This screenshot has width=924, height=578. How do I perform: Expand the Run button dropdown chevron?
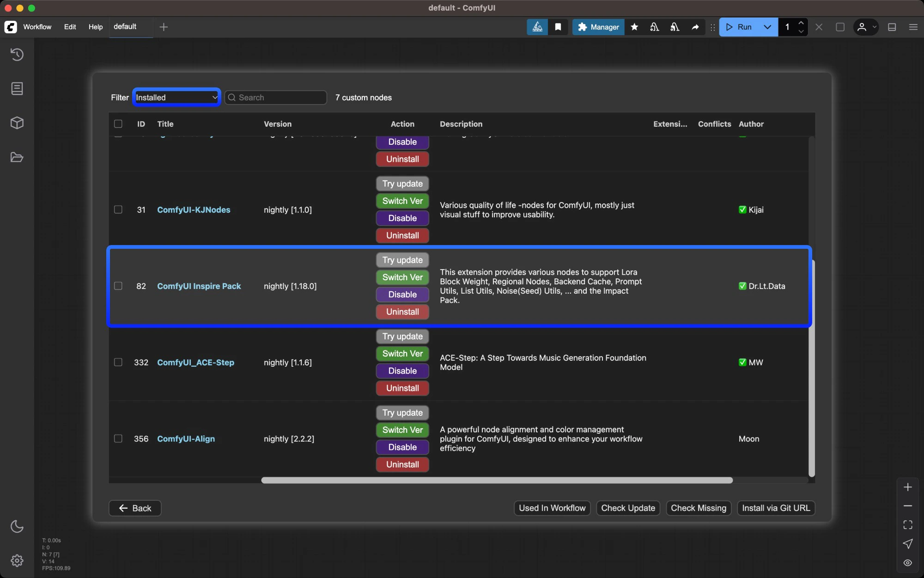(x=767, y=27)
